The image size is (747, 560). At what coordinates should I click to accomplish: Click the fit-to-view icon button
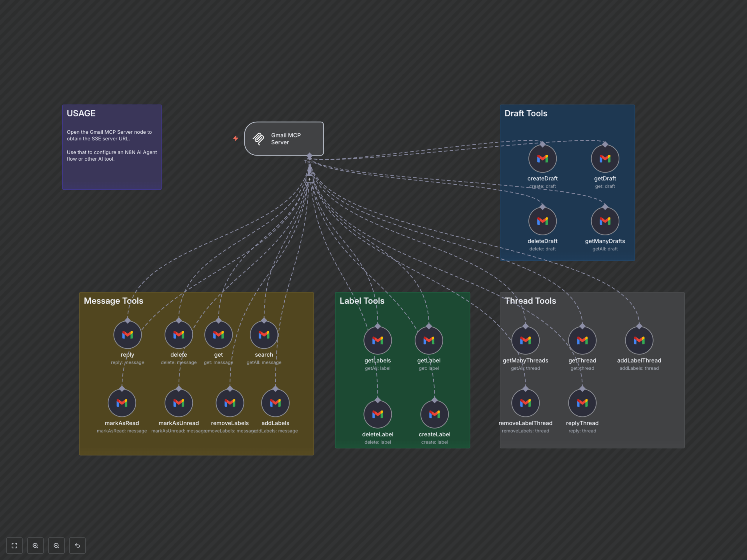click(x=14, y=545)
